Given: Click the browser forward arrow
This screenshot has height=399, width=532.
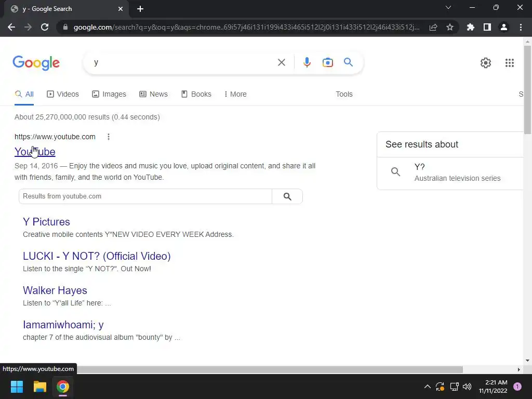Looking at the screenshot, I should tap(28, 27).
